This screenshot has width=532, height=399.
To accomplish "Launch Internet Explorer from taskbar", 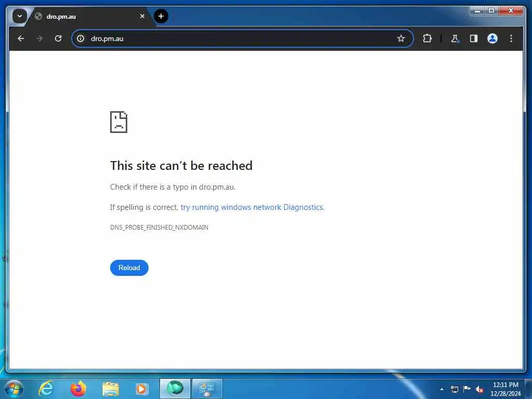I will [46, 389].
